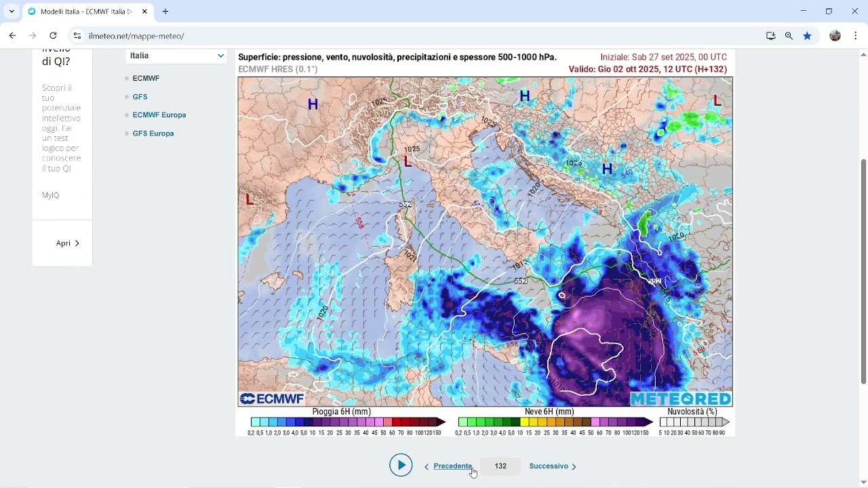868x488 pixels.
Task: Open the browser zoom magnifier icon
Action: point(789,36)
